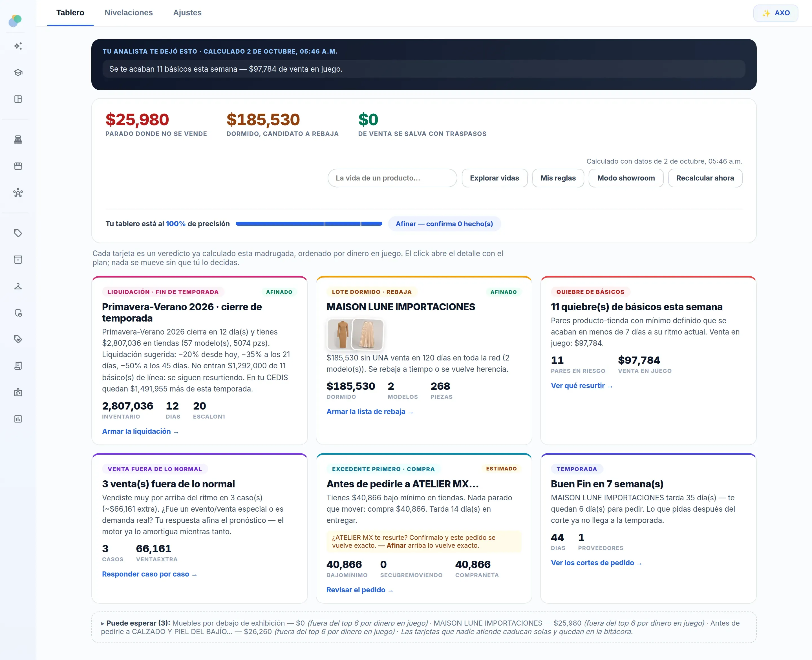The width and height of the screenshot is (812, 660).
Task: Click the precision progress bar
Action: point(309,224)
